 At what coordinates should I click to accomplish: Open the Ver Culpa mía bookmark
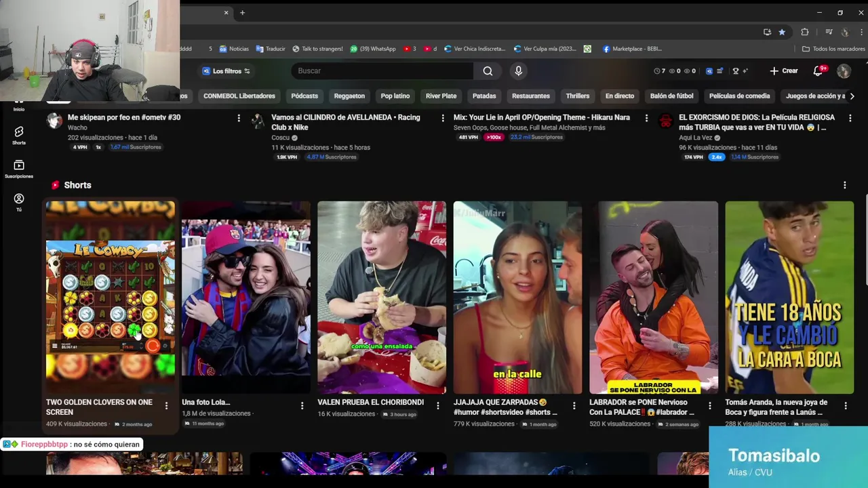point(545,49)
